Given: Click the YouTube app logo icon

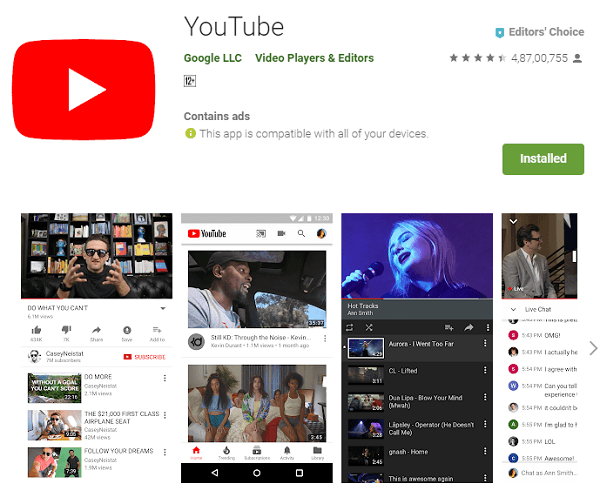Looking at the screenshot, I should [x=84, y=90].
